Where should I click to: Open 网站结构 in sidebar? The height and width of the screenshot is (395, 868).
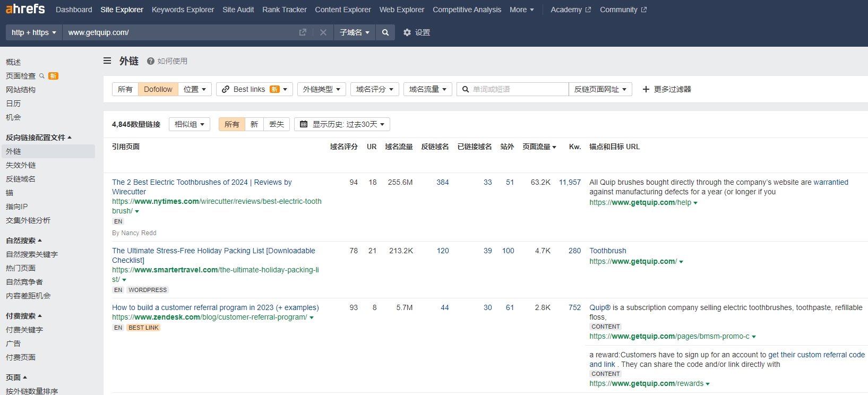(21, 90)
